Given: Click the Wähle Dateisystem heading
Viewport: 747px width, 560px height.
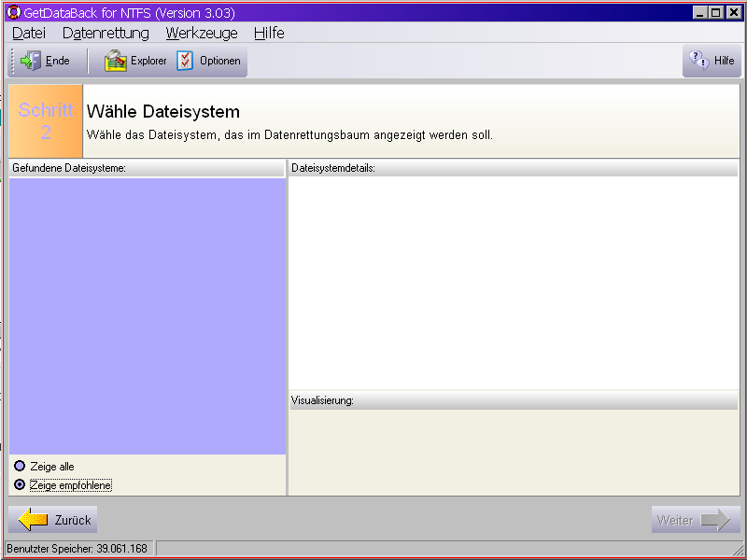Looking at the screenshot, I should (163, 112).
